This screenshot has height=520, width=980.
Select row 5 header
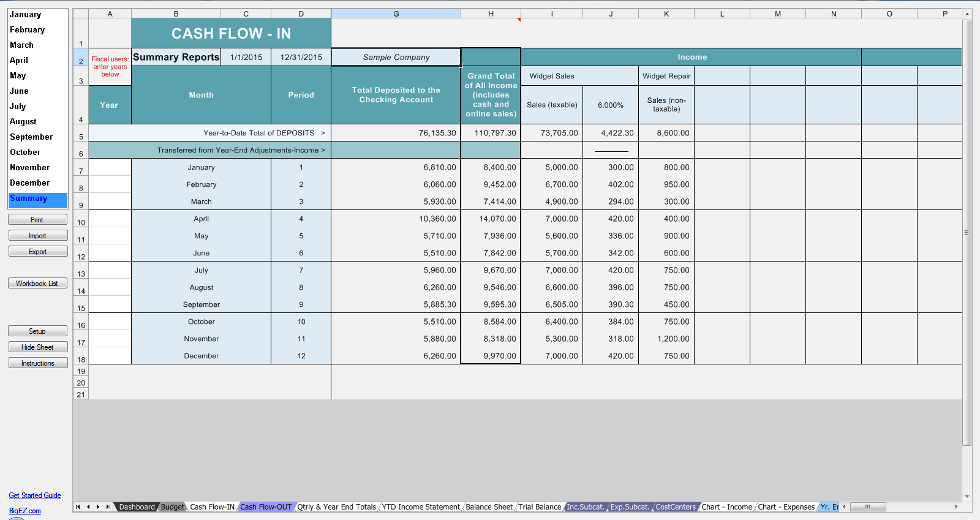pos(81,133)
